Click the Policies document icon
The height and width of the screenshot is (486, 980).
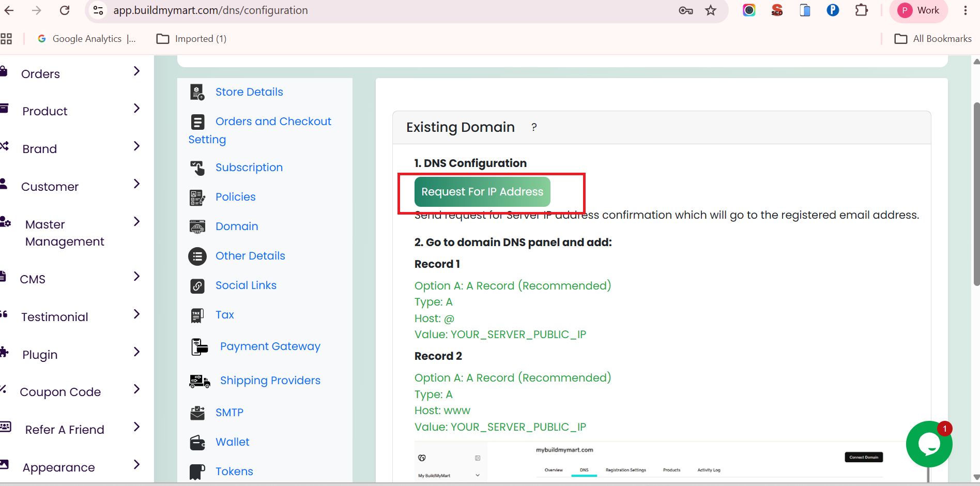(x=197, y=198)
